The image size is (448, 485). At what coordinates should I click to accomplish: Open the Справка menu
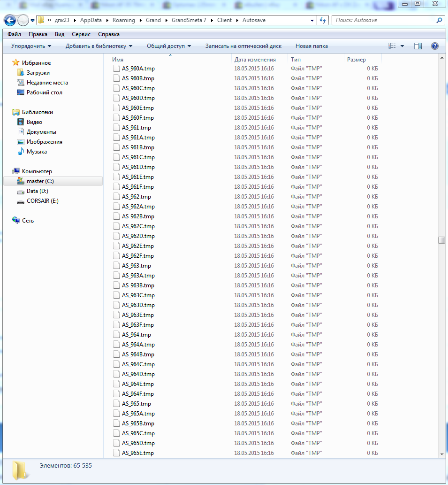tap(109, 34)
